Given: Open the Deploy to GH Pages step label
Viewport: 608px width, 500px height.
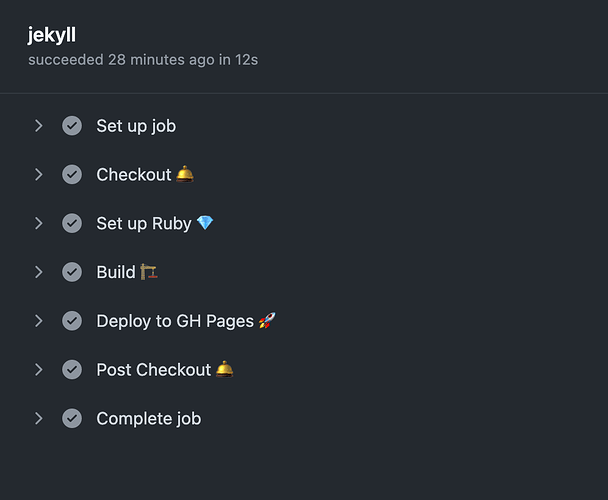Looking at the screenshot, I should click(175, 321).
